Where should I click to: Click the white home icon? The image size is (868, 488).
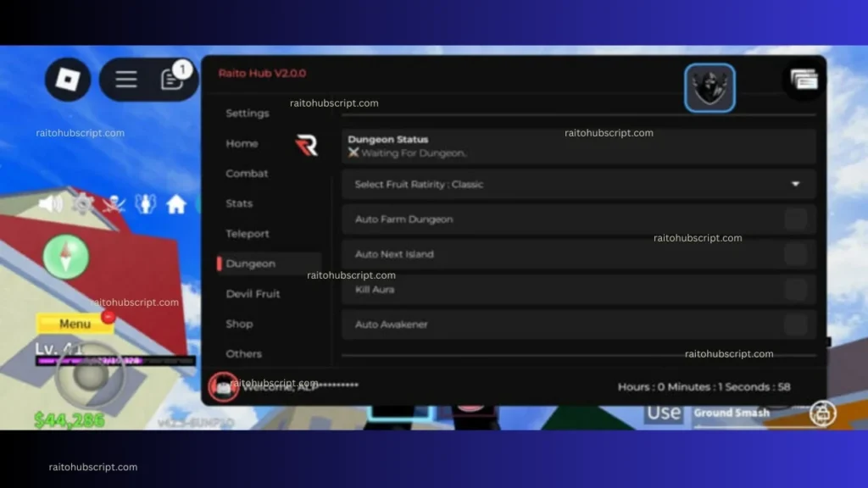(x=176, y=204)
